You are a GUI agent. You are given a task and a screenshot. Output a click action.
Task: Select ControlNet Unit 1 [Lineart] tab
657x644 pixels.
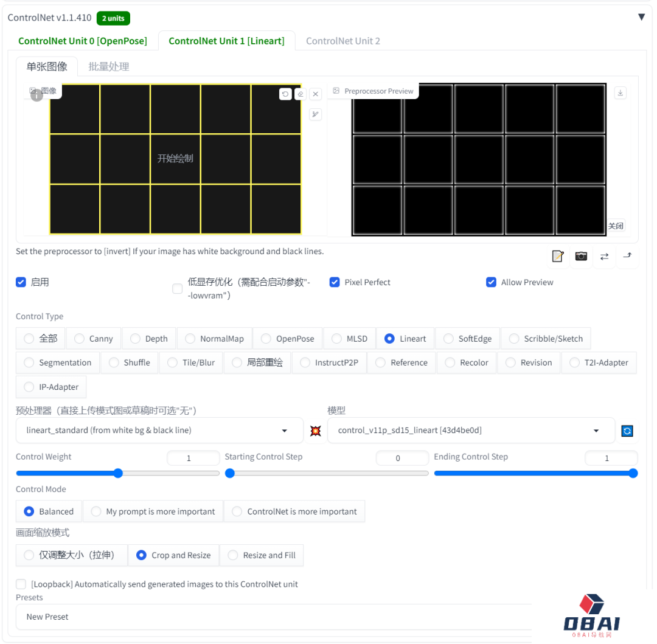point(226,41)
